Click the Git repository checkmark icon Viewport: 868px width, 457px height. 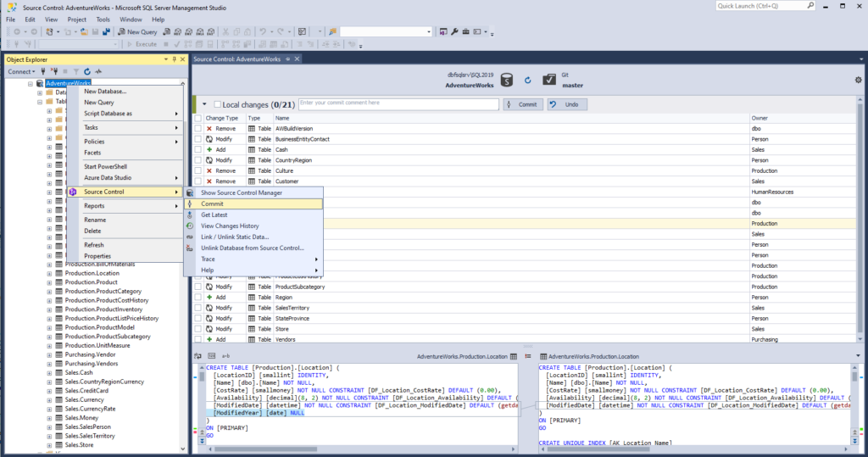[549, 80]
